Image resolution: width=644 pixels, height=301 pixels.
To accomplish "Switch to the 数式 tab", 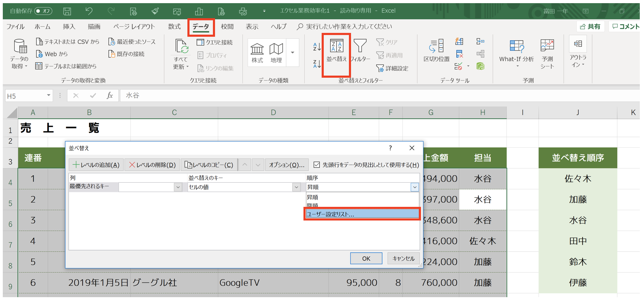I will (x=174, y=27).
